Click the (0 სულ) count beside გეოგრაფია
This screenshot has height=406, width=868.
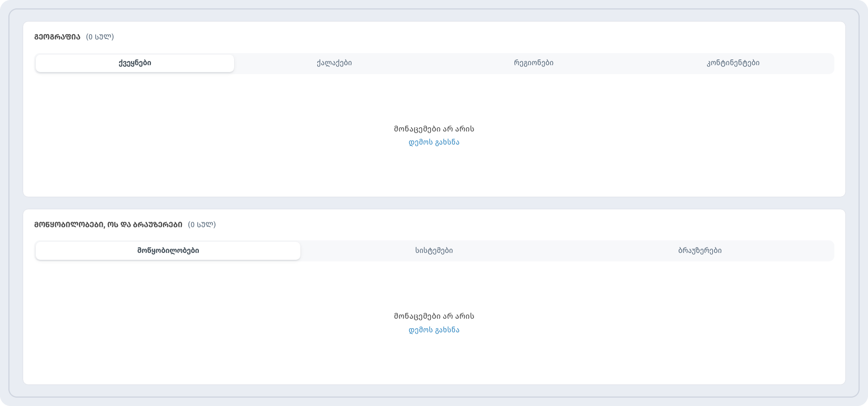pos(100,37)
